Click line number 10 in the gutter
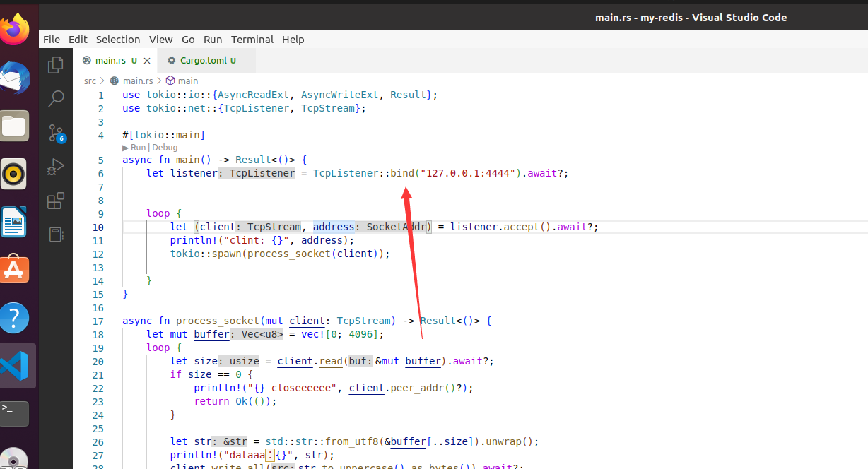The height and width of the screenshot is (469, 868). coord(98,227)
